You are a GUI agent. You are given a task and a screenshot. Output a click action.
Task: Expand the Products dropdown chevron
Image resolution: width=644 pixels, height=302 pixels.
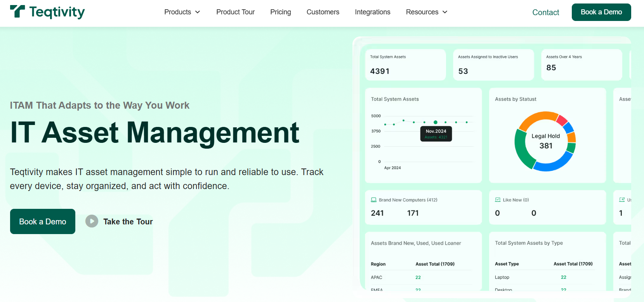(x=198, y=12)
